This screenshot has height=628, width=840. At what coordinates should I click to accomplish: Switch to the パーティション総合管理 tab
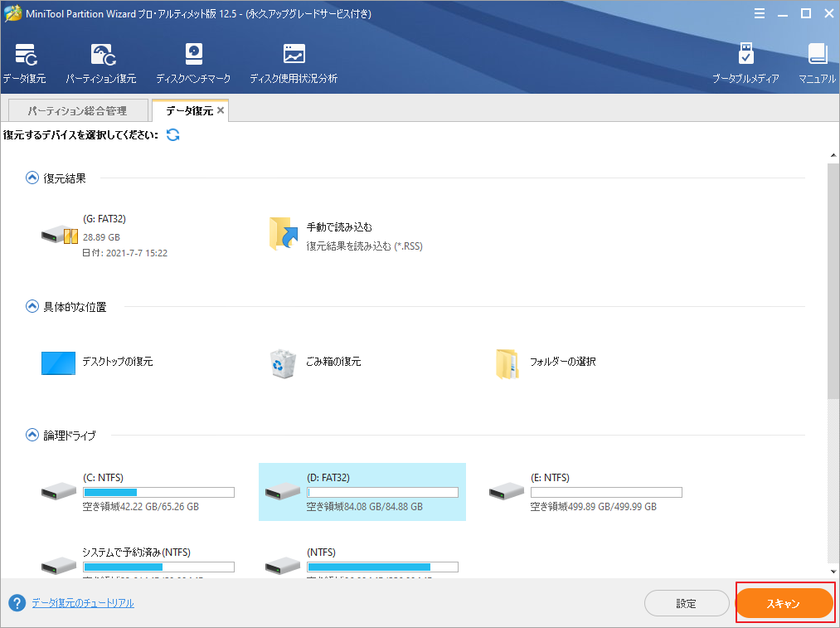78,110
